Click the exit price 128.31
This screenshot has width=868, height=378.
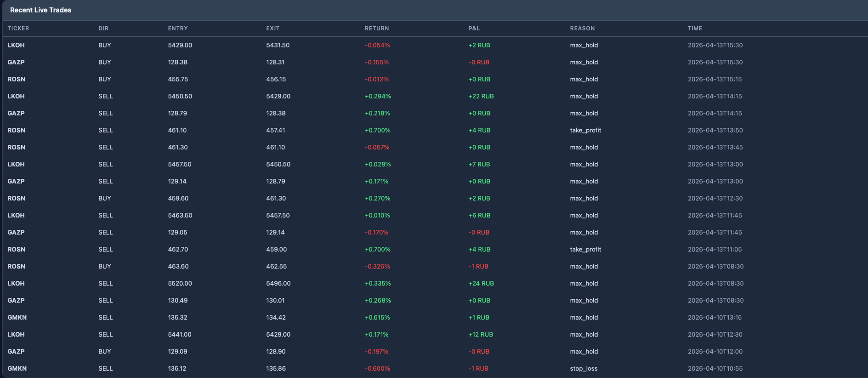coord(275,63)
